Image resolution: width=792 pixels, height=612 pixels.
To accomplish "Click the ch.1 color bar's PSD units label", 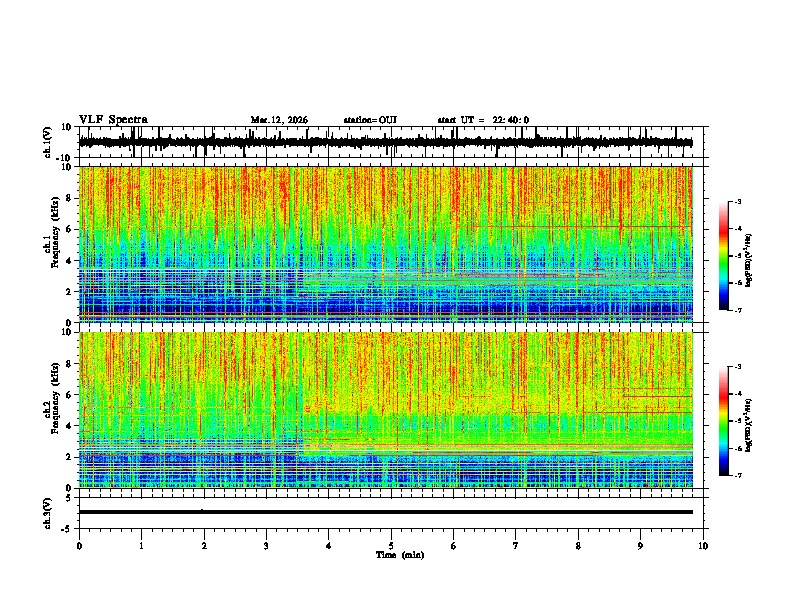I will tap(749, 260).
